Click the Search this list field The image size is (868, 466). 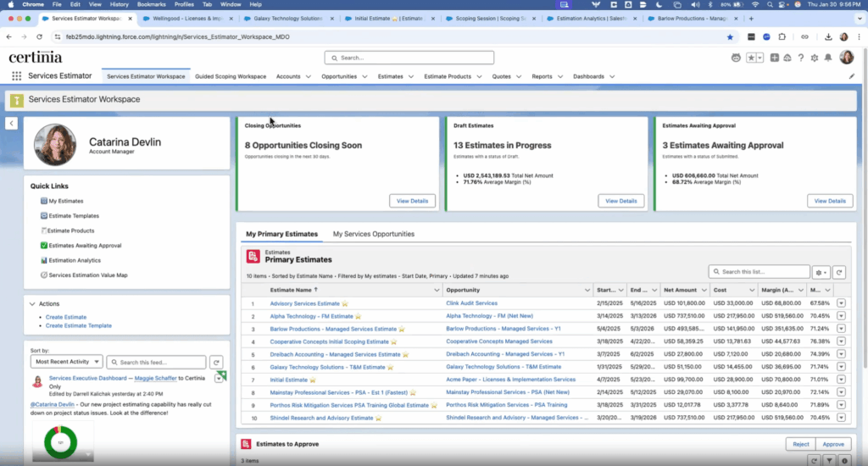[x=759, y=272]
